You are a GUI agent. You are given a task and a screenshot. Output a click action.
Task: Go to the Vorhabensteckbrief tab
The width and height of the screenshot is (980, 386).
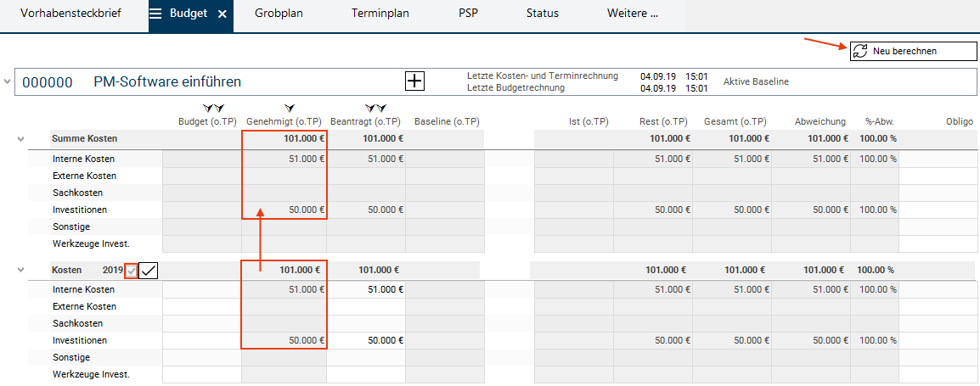click(x=70, y=13)
